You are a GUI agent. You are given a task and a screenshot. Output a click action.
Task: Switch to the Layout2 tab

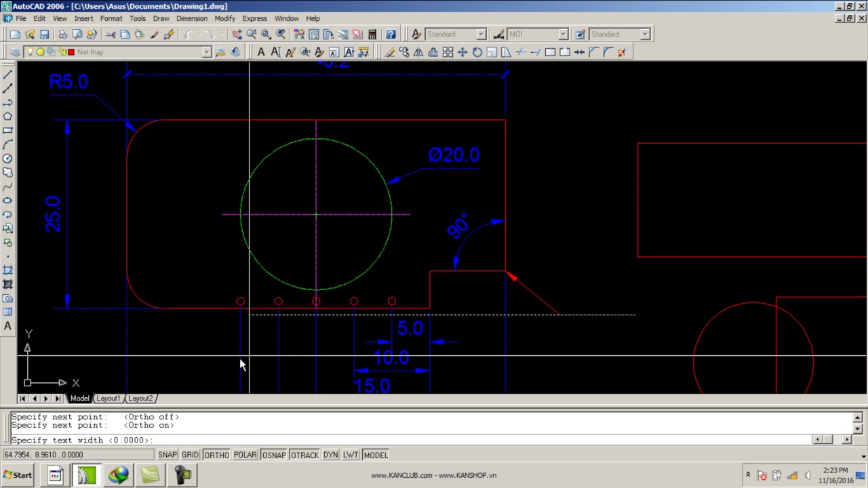140,399
